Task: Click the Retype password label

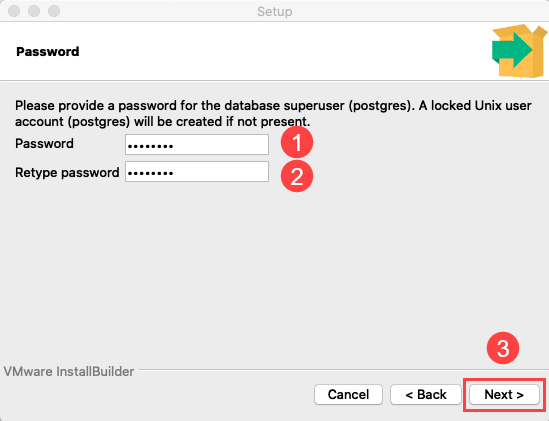Action: (x=67, y=173)
